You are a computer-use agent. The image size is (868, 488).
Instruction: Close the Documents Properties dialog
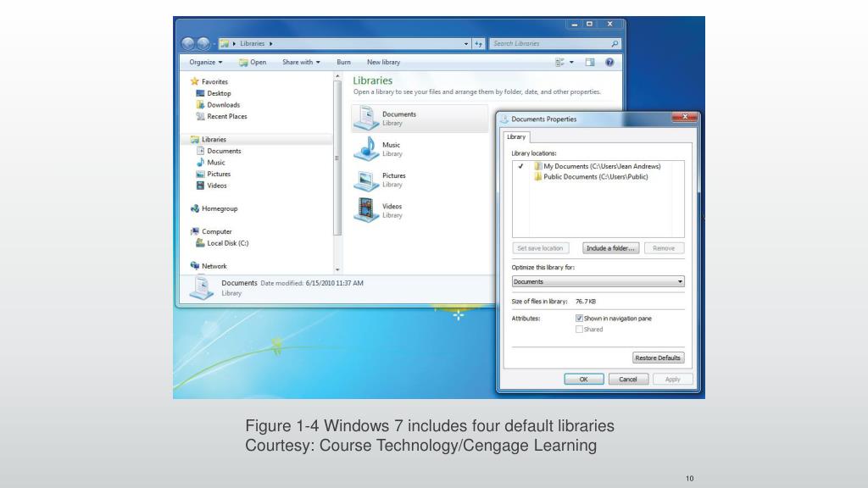(x=685, y=117)
